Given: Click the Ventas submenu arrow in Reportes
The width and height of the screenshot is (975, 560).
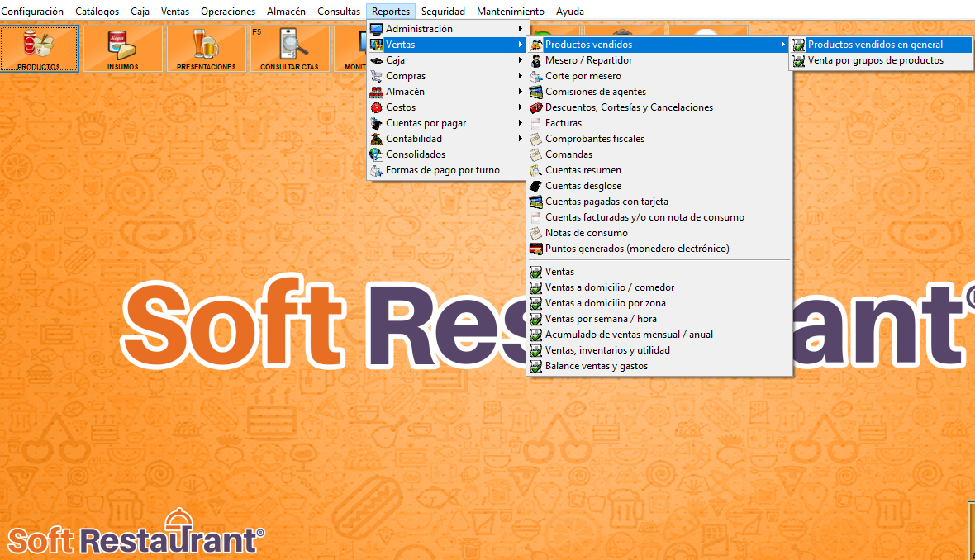Looking at the screenshot, I should (x=520, y=45).
